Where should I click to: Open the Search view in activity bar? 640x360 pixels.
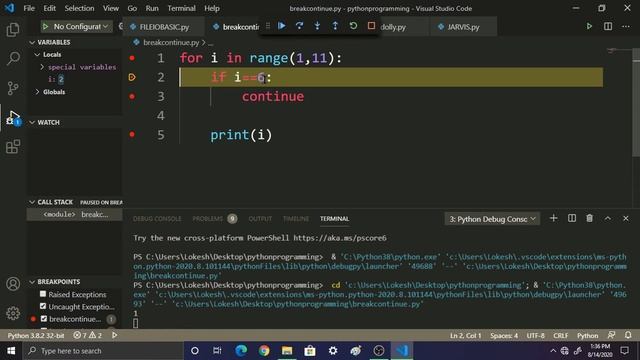click(13, 58)
